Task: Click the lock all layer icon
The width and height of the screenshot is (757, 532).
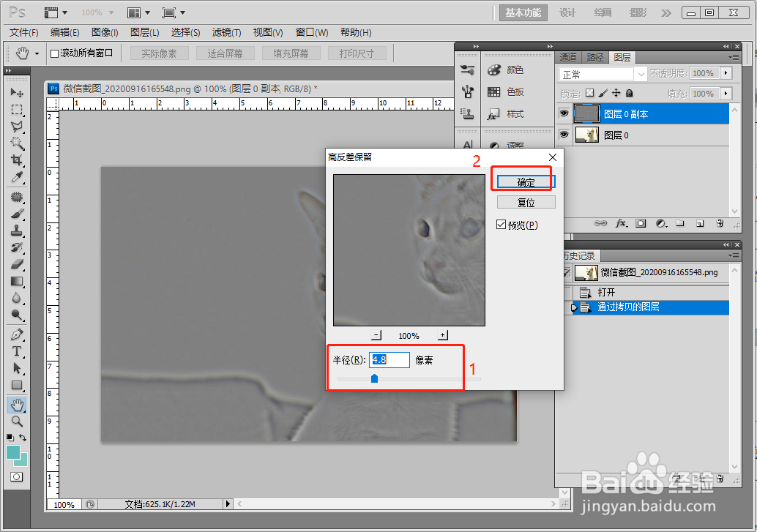Action: (x=629, y=93)
